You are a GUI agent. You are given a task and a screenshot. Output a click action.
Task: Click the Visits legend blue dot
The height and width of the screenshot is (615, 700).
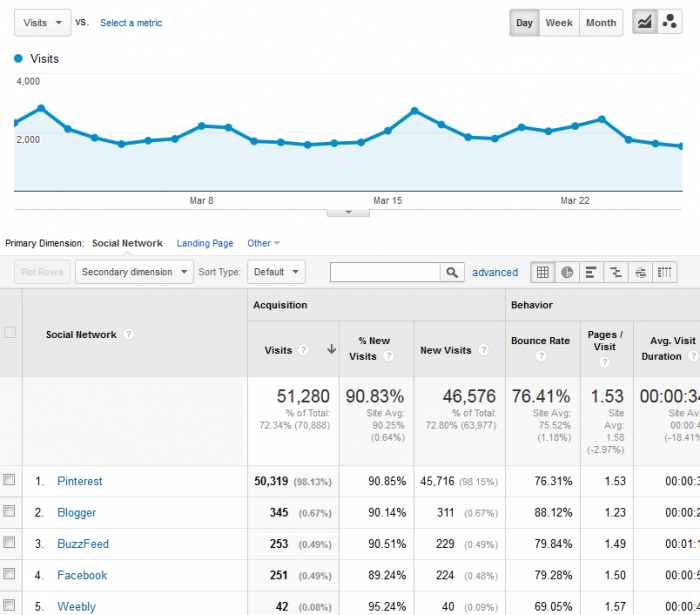(x=18, y=58)
